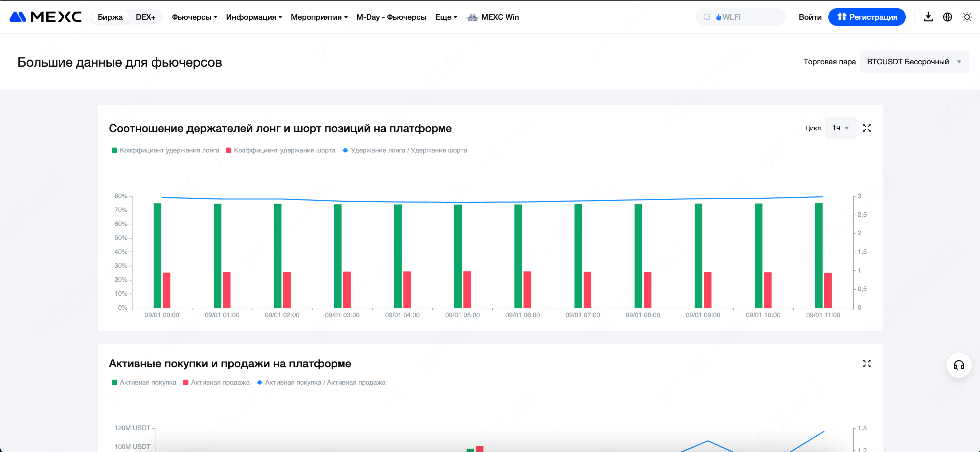
Task: Open the Информация menu
Action: [254, 17]
